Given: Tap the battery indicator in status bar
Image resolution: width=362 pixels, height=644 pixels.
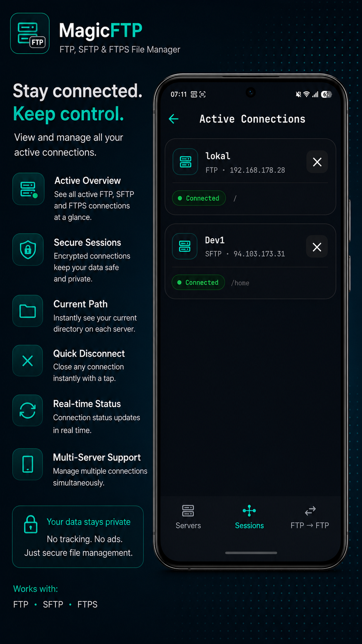Looking at the screenshot, I should pyautogui.click(x=326, y=94).
